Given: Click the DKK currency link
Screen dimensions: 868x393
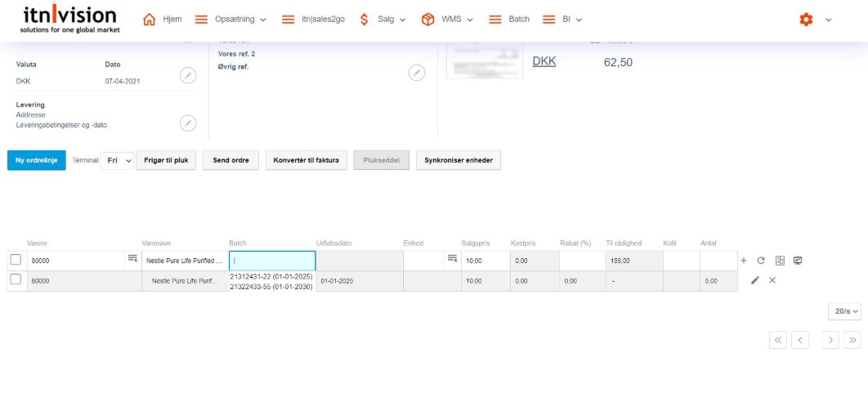Looking at the screenshot, I should pyautogui.click(x=544, y=61).
